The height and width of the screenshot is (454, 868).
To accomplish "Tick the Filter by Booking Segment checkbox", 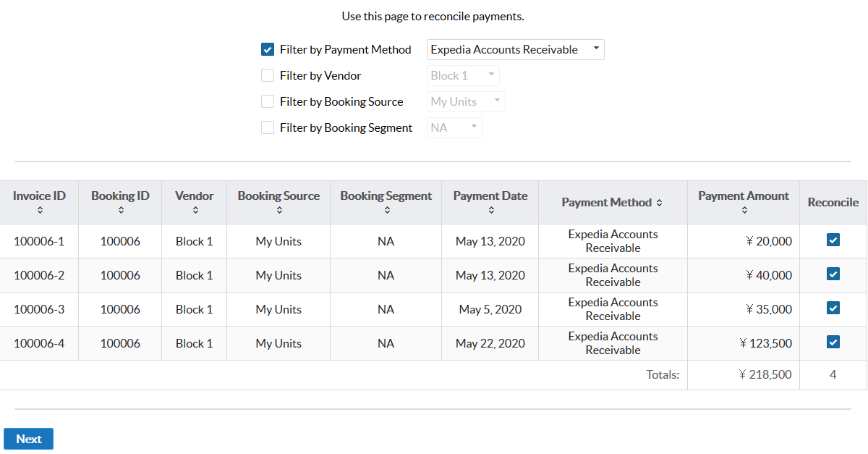I will pyautogui.click(x=268, y=128).
